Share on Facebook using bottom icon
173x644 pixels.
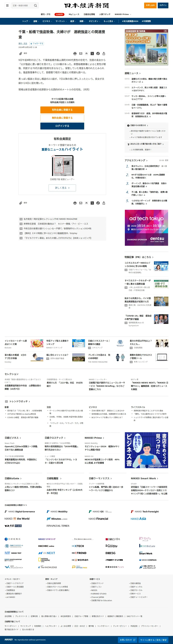click(x=98, y=203)
